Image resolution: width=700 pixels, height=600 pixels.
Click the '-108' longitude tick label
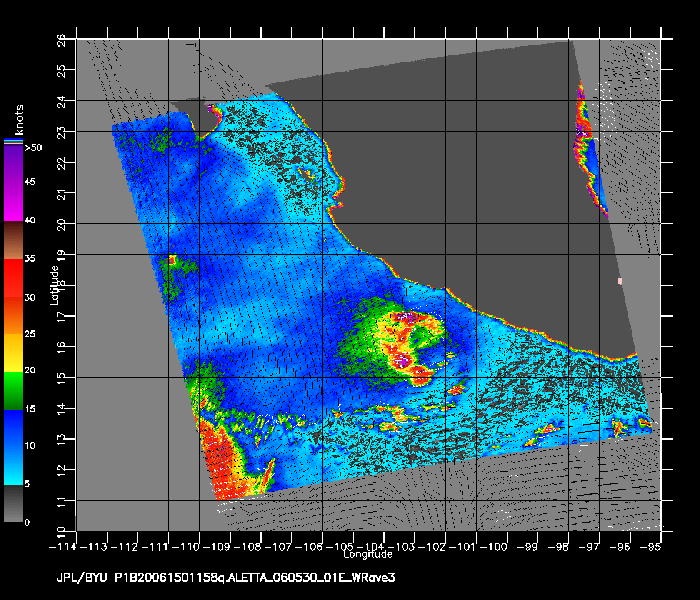tap(248, 547)
